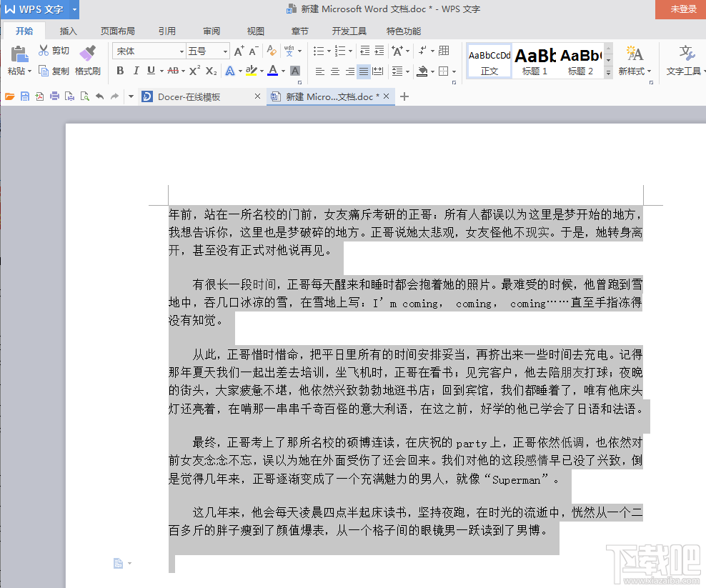Toggle justified alignment for the paragraph
The image size is (706, 588).
pyautogui.click(x=364, y=71)
